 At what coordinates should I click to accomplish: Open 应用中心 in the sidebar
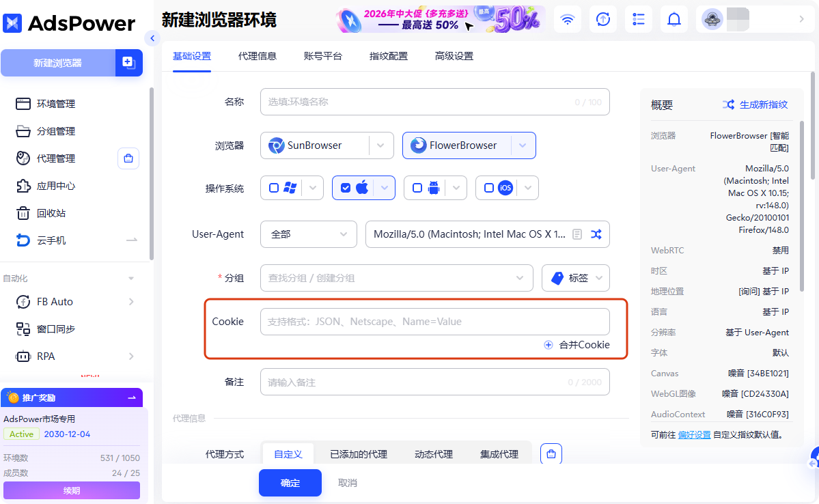pyautogui.click(x=56, y=186)
